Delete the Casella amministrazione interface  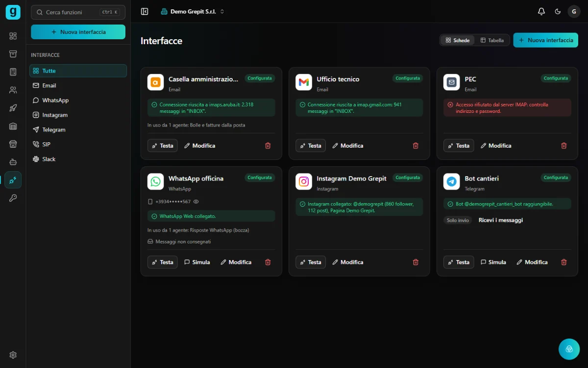268,146
